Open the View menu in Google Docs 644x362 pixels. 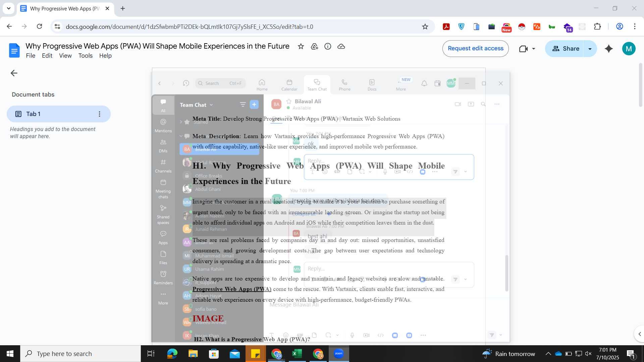65,56
